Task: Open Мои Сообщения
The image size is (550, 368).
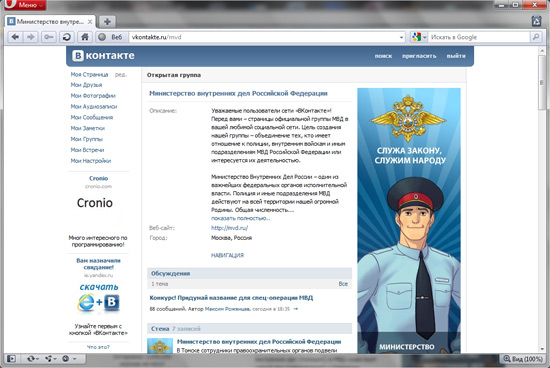Action: click(x=92, y=118)
